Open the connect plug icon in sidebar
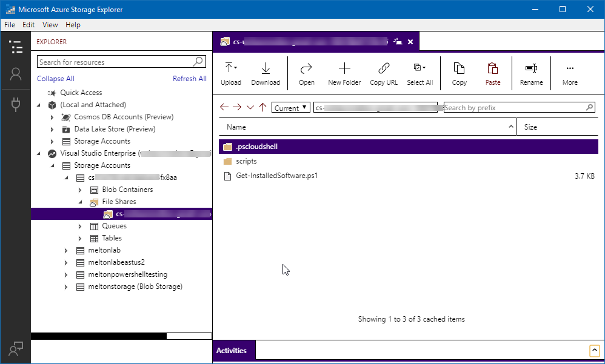The image size is (605, 364). (x=16, y=104)
